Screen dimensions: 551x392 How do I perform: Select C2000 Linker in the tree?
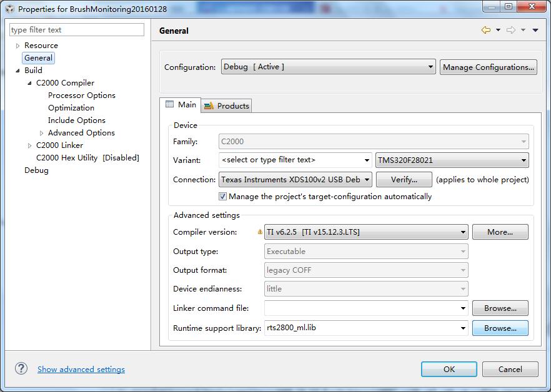[59, 145]
